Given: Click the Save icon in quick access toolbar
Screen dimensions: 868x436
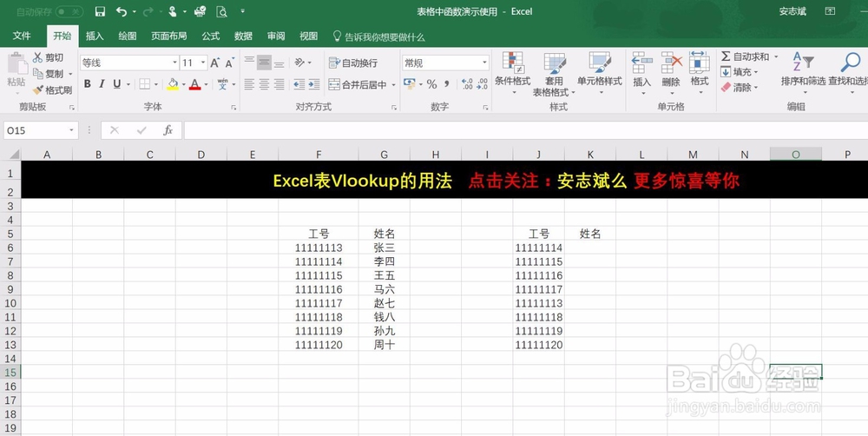Looking at the screenshot, I should pyautogui.click(x=100, y=11).
